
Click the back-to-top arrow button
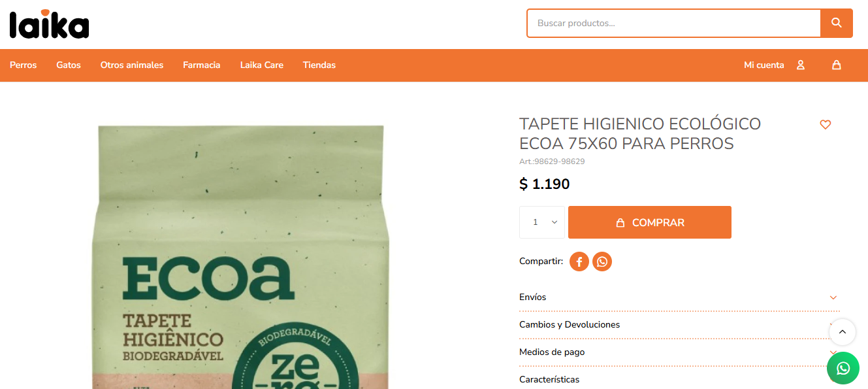pos(843,332)
